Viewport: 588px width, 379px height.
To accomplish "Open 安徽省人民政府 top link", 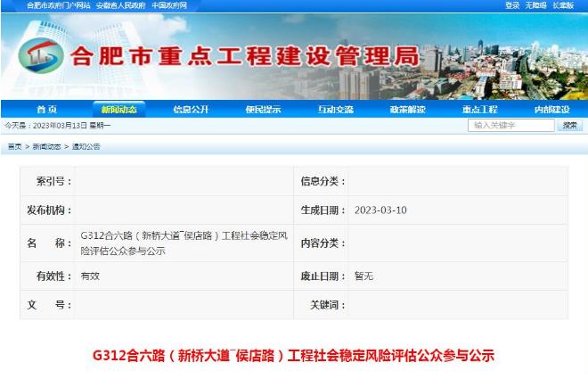I will tap(121, 5).
